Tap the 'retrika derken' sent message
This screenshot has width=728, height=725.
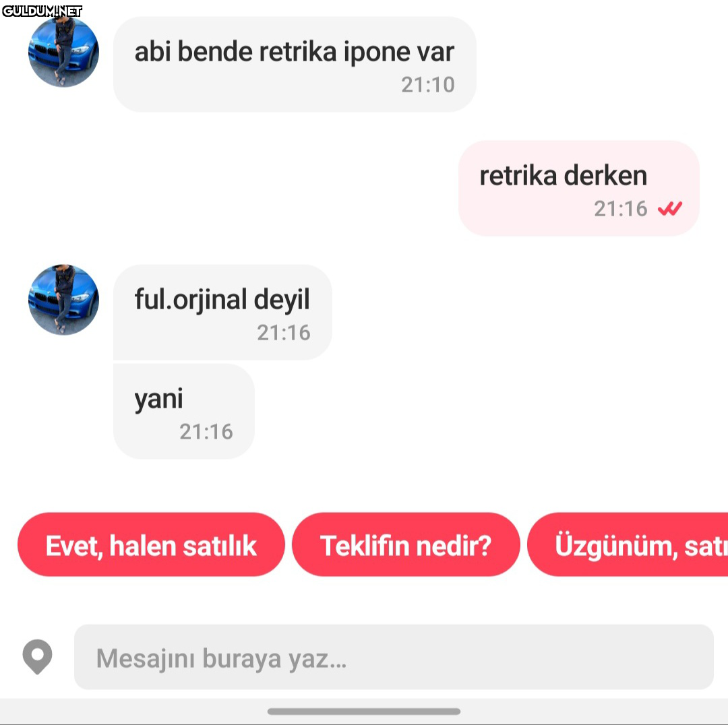coord(578,188)
